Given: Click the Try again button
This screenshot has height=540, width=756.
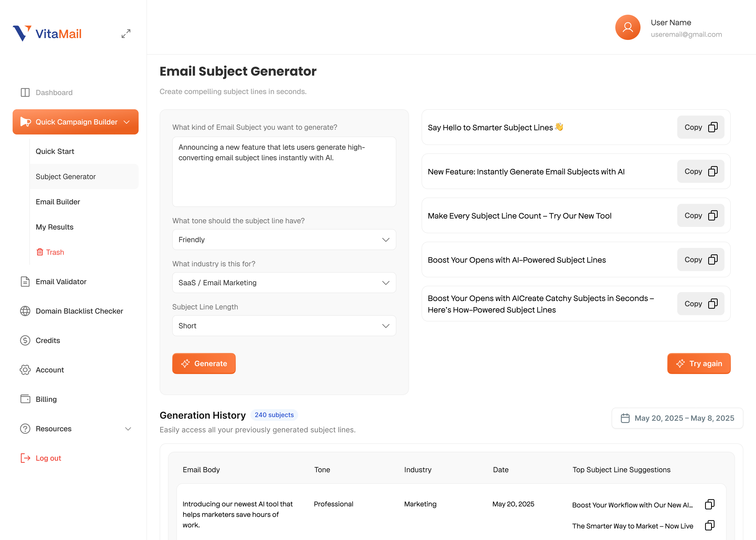Looking at the screenshot, I should [699, 364].
